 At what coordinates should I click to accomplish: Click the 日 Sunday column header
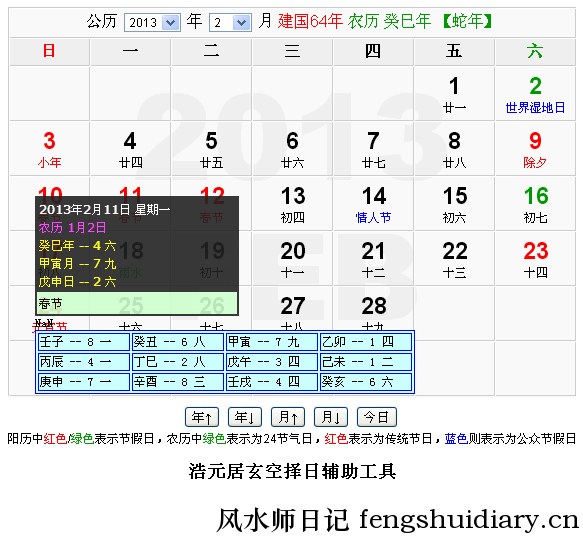coord(49,51)
